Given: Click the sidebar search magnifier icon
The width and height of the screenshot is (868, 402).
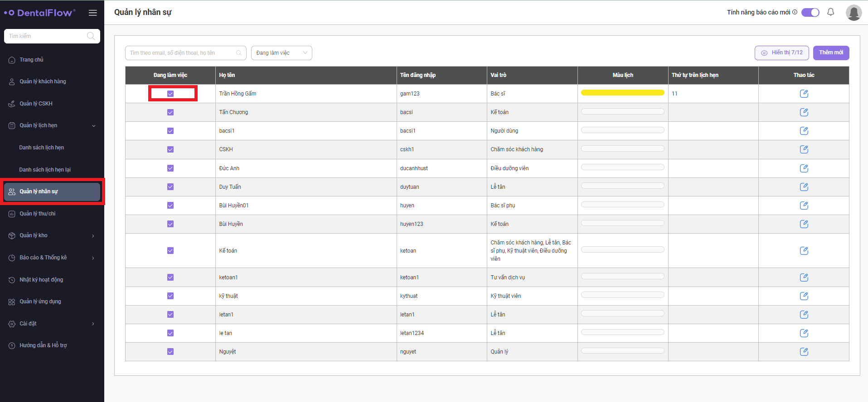Looking at the screenshot, I should (91, 36).
